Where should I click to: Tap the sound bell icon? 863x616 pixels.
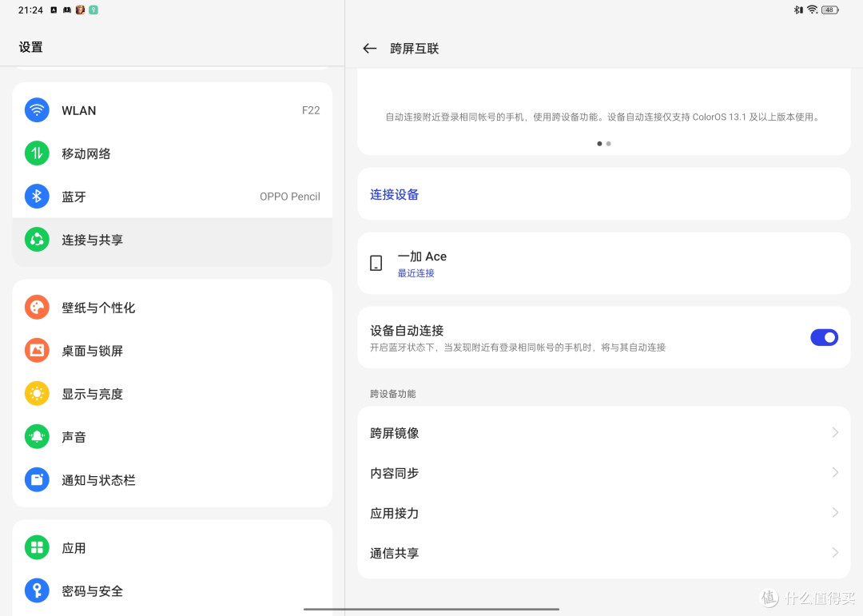click(x=37, y=436)
